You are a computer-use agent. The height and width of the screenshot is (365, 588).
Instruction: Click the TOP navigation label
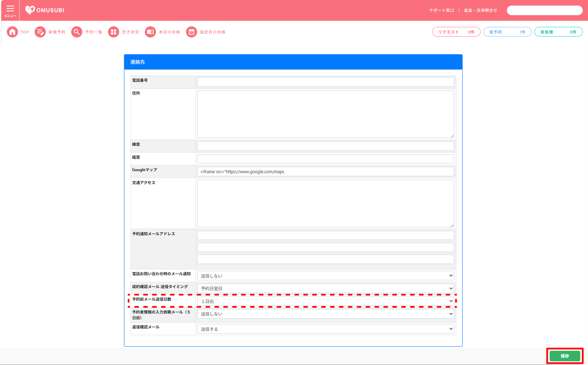point(25,32)
